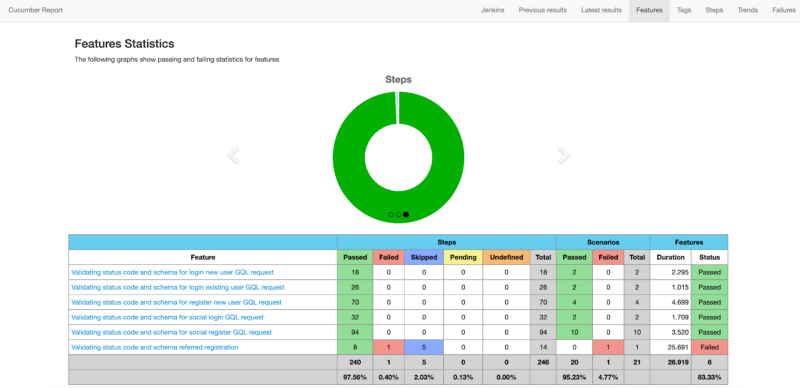Click skipped count 5 in referred registration row
Screen dimensions: 800x388
click(x=424, y=347)
